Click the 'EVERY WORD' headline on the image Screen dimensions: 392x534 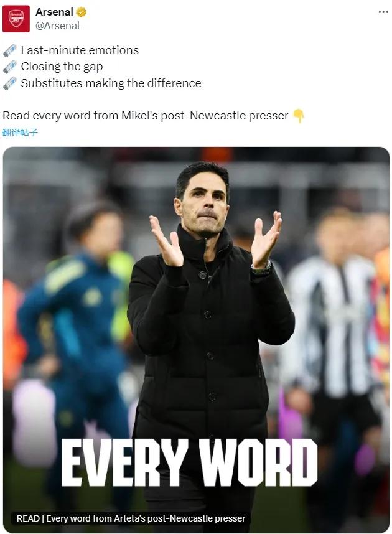(x=189, y=464)
